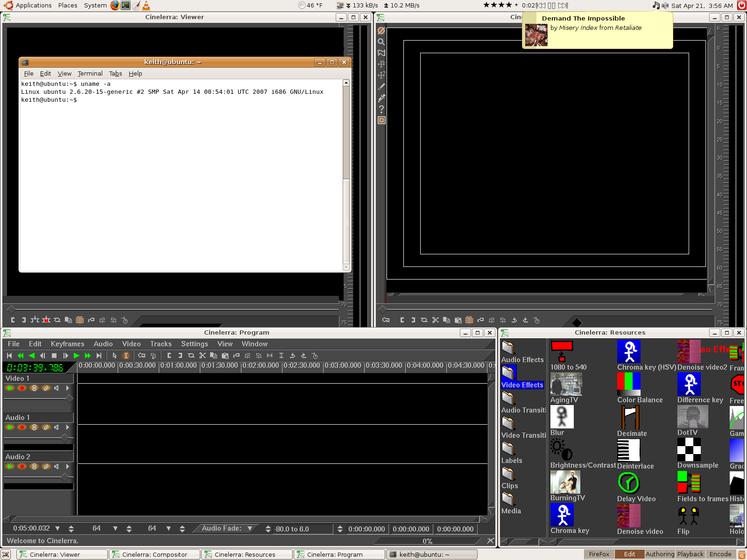Click the stepper next to timeline length

71,529
